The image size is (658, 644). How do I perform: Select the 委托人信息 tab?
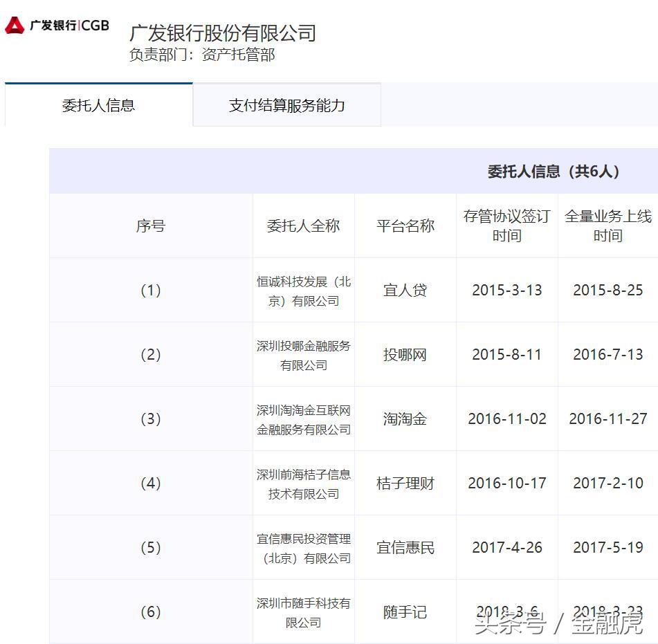click(x=99, y=105)
